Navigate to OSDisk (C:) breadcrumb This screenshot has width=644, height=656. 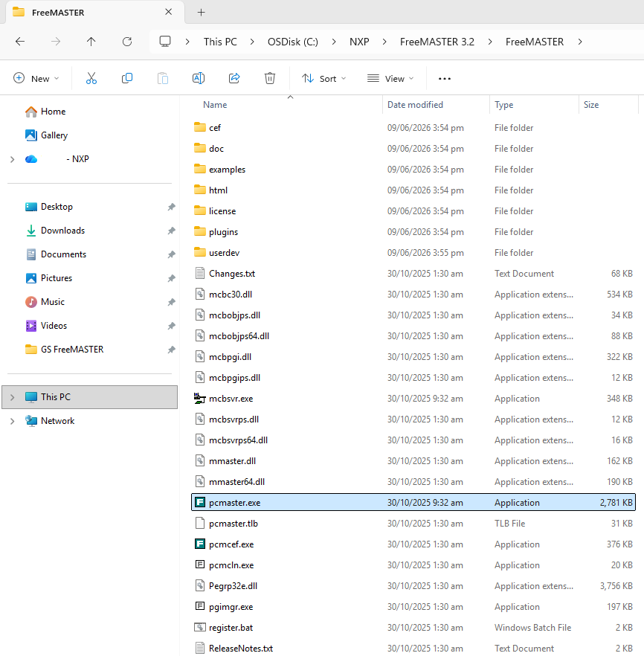[x=293, y=42]
